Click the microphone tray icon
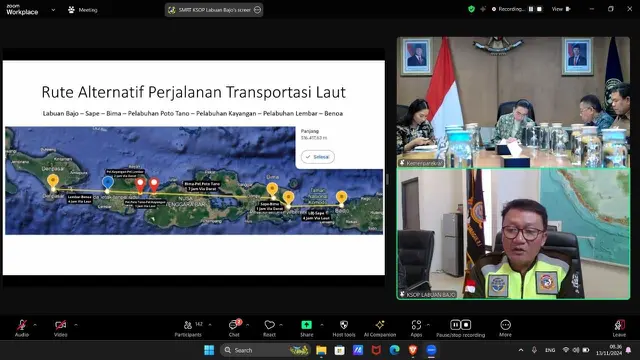 click(x=534, y=350)
